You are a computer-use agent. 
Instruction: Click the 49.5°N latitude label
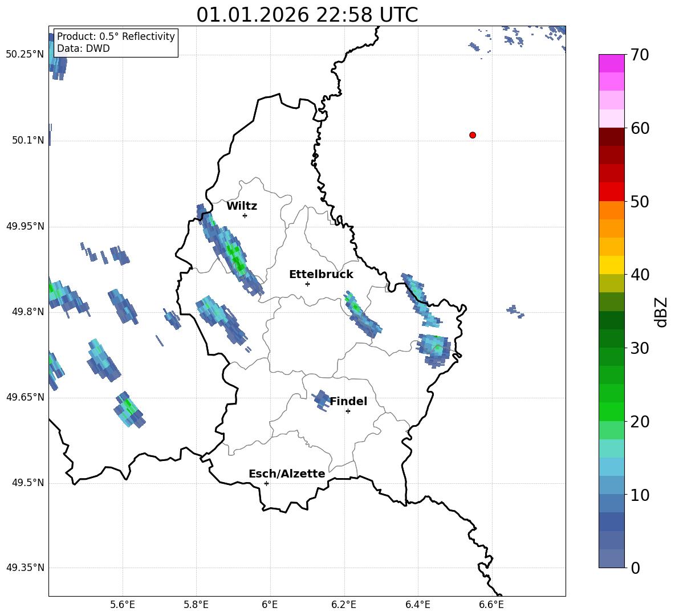coord(28,483)
